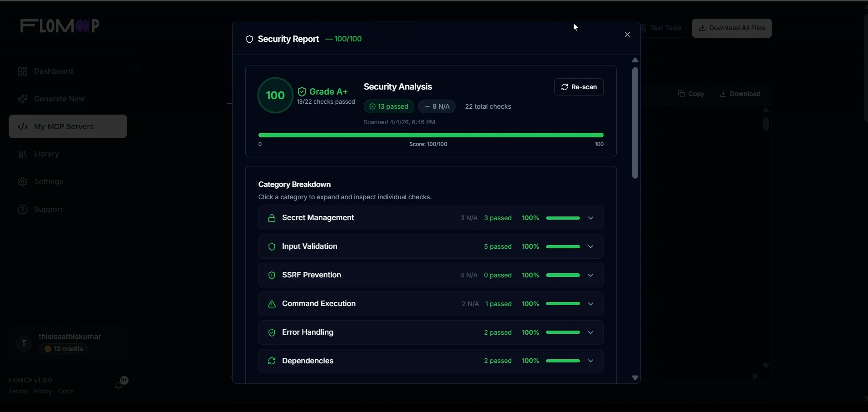Click the Re-scan button
Screen dimensions: 868x412
click(579, 87)
